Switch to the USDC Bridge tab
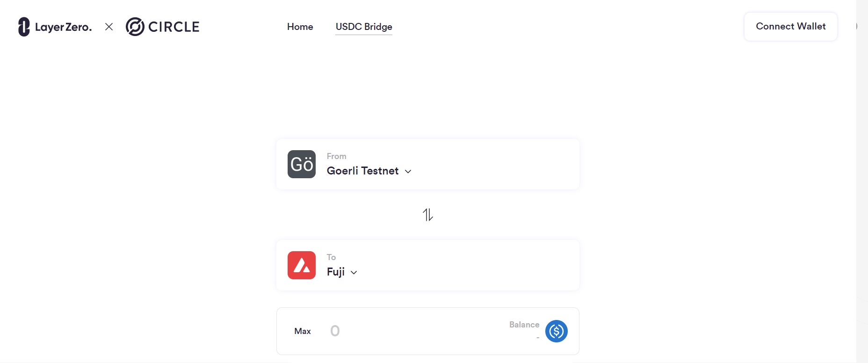868x363 pixels. click(x=364, y=27)
